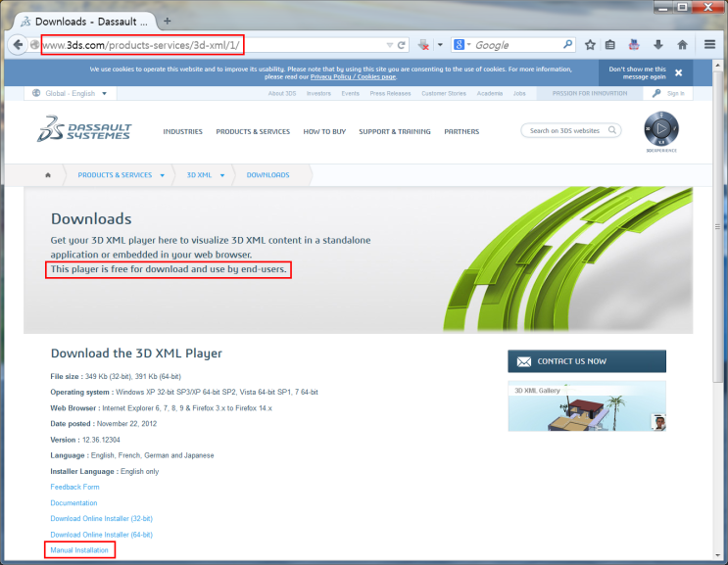Click the globe icon beside Global - English

36,93
